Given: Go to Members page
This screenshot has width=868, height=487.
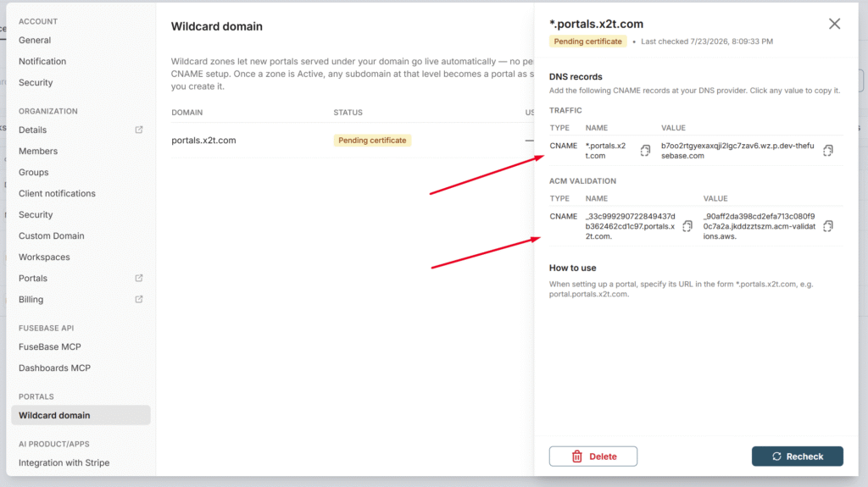Looking at the screenshot, I should coord(38,151).
